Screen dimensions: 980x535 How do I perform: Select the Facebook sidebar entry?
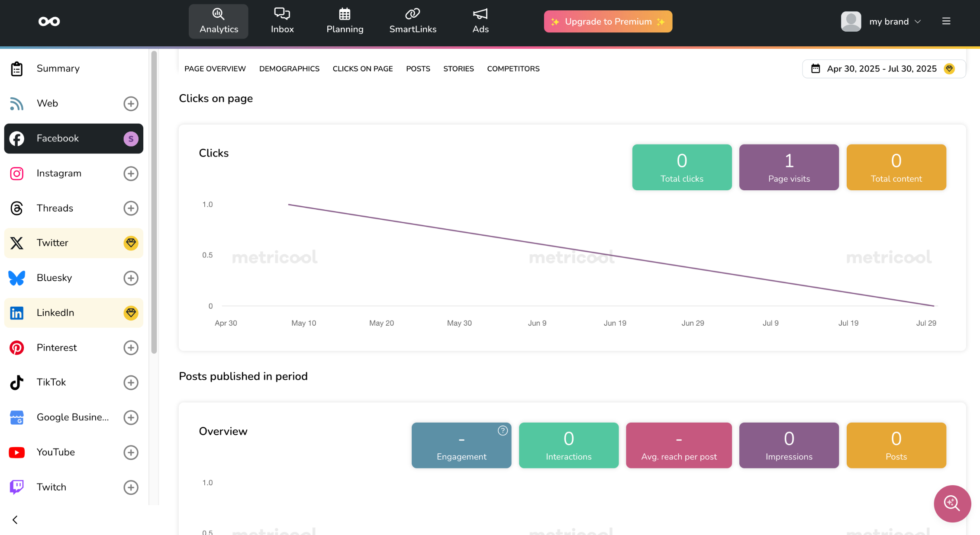tap(74, 138)
